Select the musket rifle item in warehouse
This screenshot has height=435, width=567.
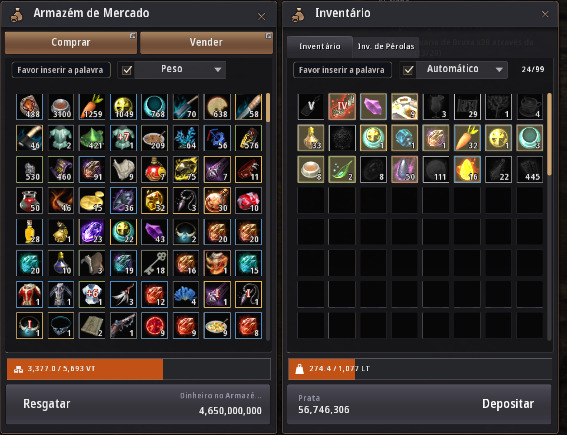pyautogui.click(x=123, y=325)
